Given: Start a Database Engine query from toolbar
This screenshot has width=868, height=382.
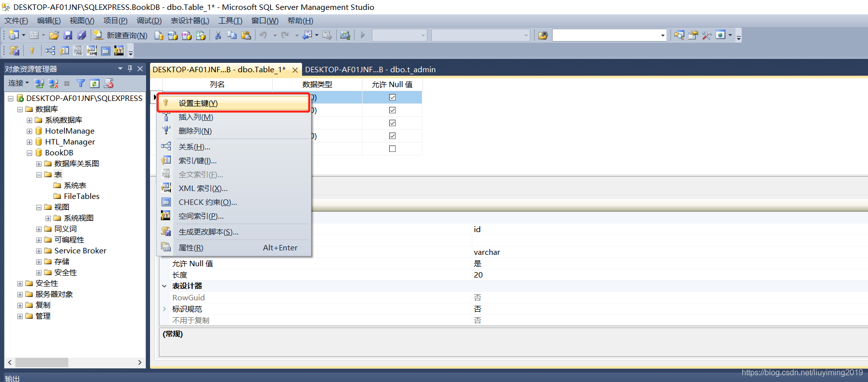Looking at the screenshot, I should 158,35.
